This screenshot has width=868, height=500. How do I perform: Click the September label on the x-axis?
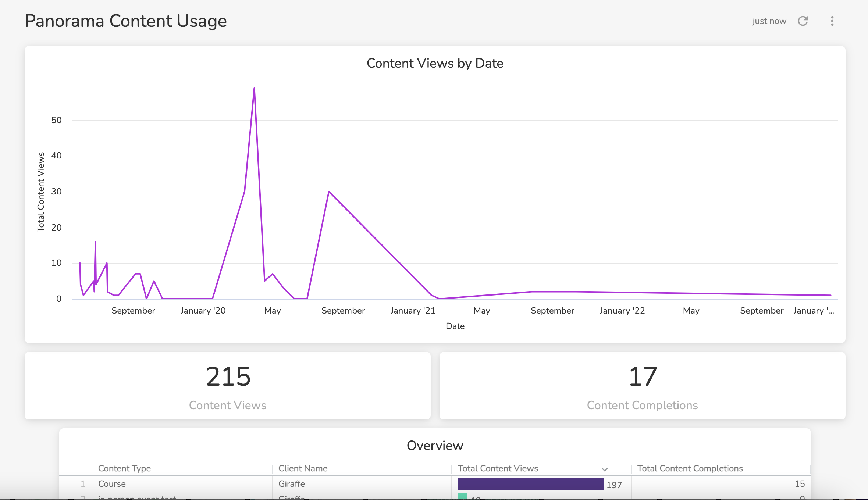click(134, 311)
